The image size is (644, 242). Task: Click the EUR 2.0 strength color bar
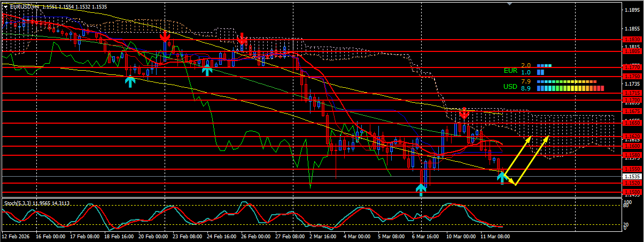[x=544, y=66]
